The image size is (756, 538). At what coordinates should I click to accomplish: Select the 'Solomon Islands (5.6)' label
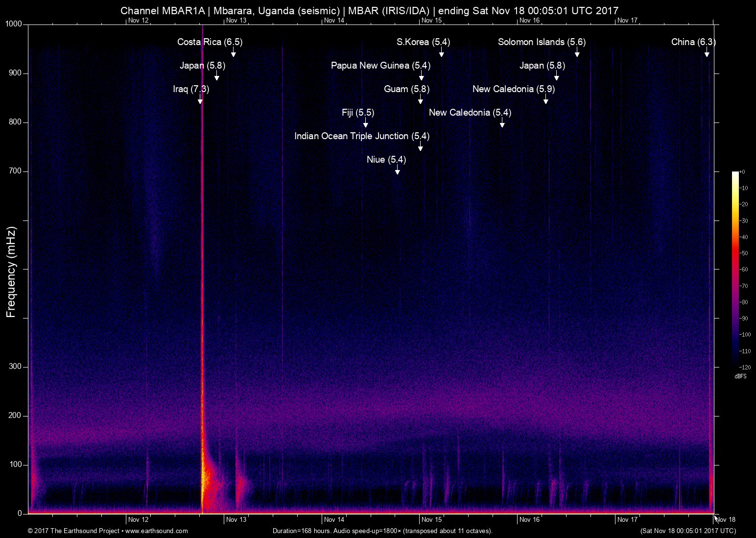[542, 42]
